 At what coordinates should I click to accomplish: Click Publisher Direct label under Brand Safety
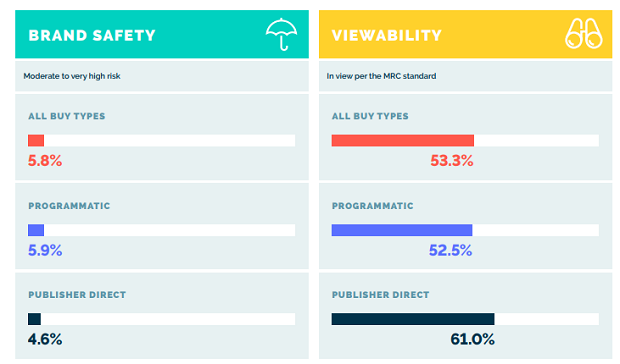click(x=77, y=295)
